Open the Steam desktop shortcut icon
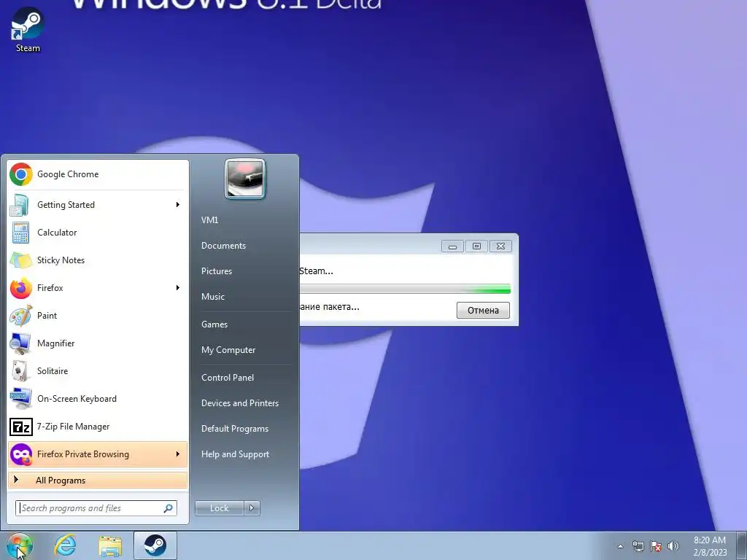 (28, 29)
